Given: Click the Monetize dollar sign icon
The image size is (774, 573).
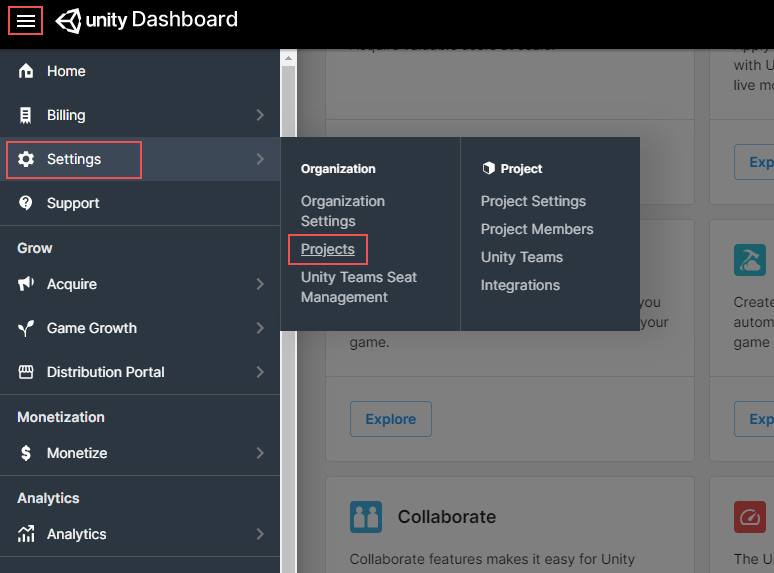Looking at the screenshot, I should (26, 453).
